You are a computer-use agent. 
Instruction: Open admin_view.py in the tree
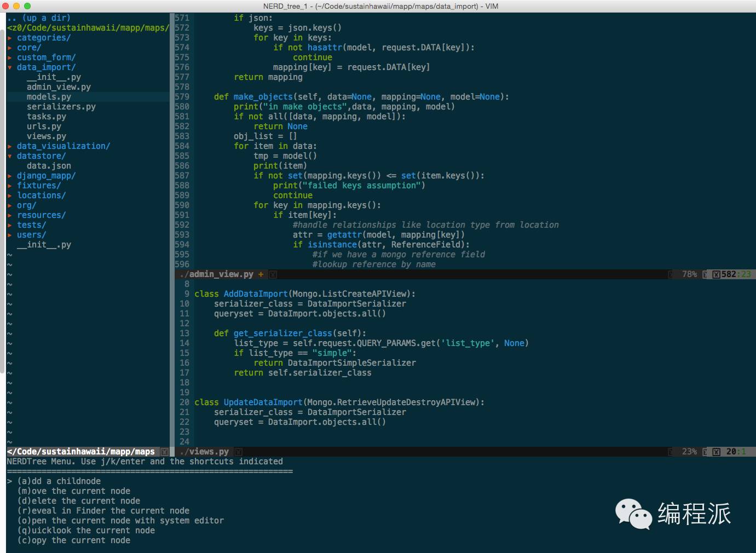pyautogui.click(x=59, y=87)
